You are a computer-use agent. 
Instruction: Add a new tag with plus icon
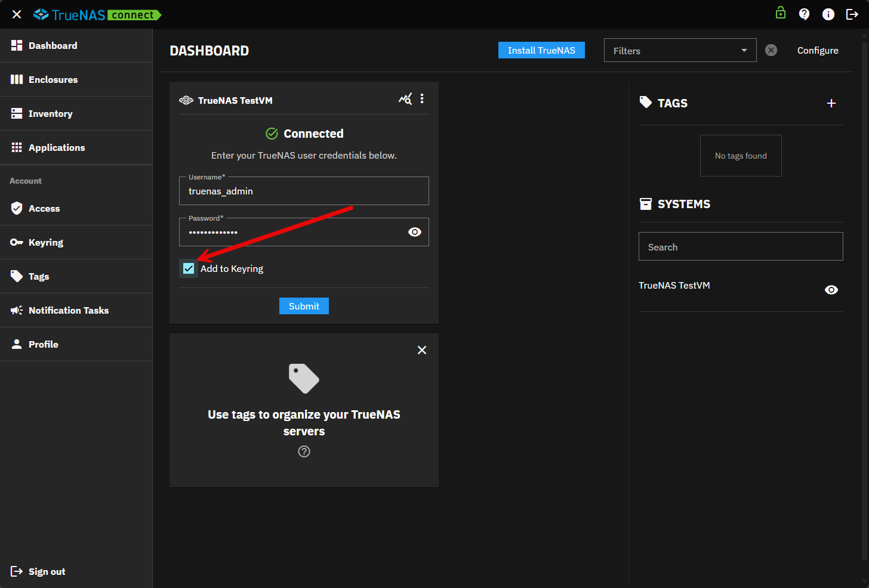pos(831,103)
